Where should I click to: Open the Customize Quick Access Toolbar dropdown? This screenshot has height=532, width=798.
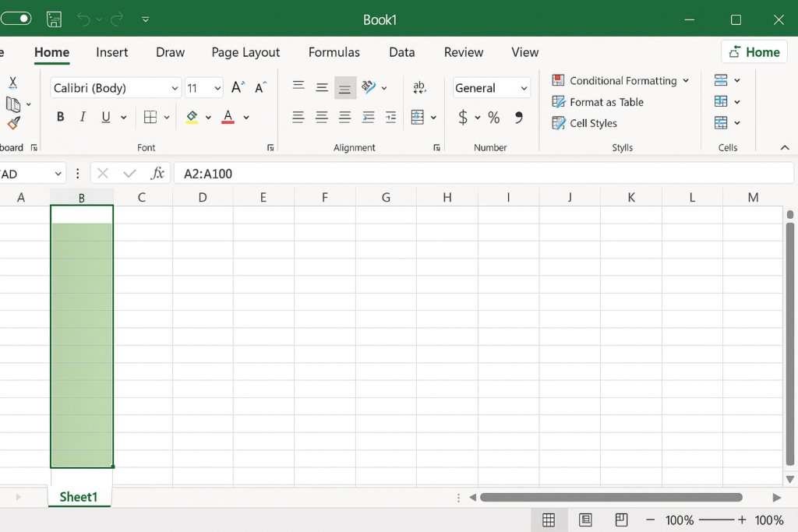[x=146, y=19]
